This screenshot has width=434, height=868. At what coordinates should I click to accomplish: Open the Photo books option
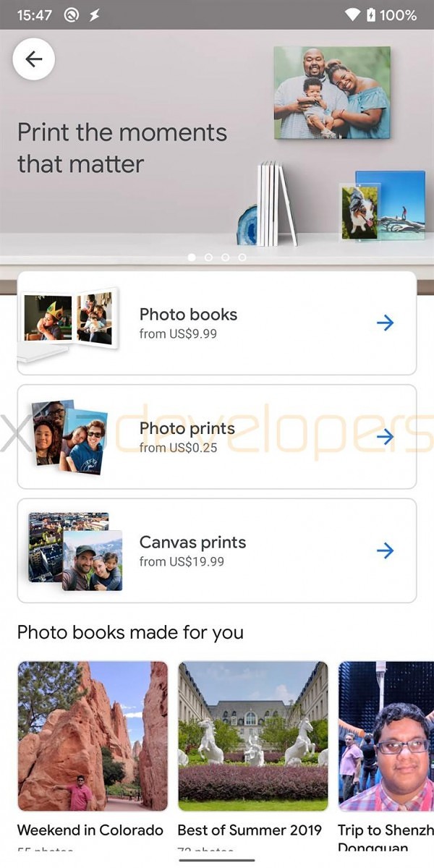(x=217, y=323)
